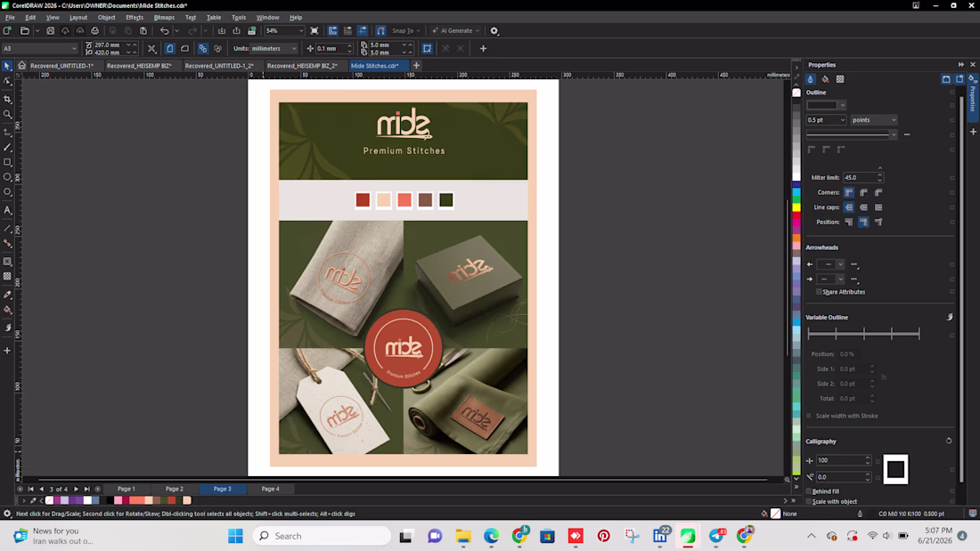Click the Undo arrow icon
Viewport: 980px width, 551px height.
pos(164,30)
